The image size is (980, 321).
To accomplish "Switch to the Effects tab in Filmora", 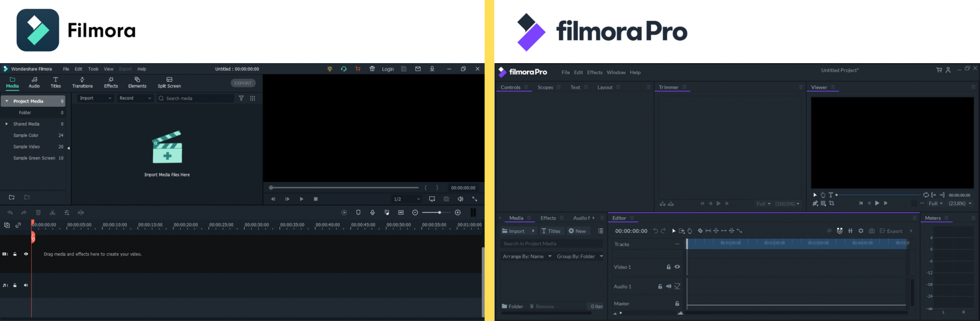I will [111, 82].
